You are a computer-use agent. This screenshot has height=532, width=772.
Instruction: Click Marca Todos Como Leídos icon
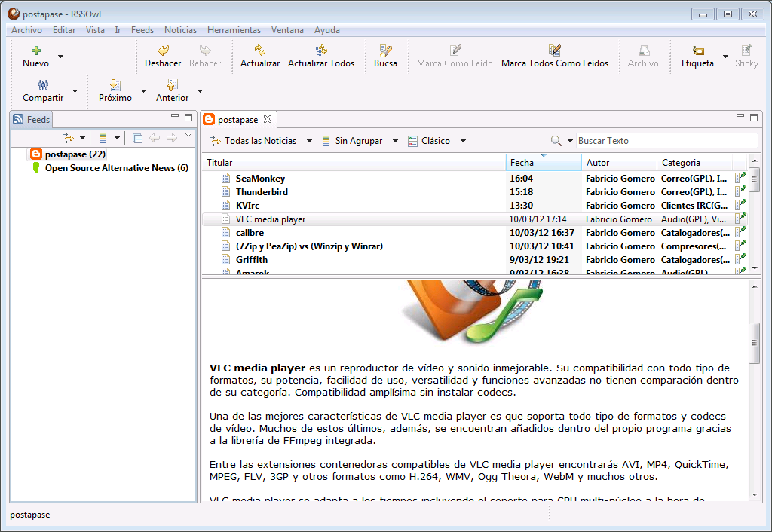555,50
